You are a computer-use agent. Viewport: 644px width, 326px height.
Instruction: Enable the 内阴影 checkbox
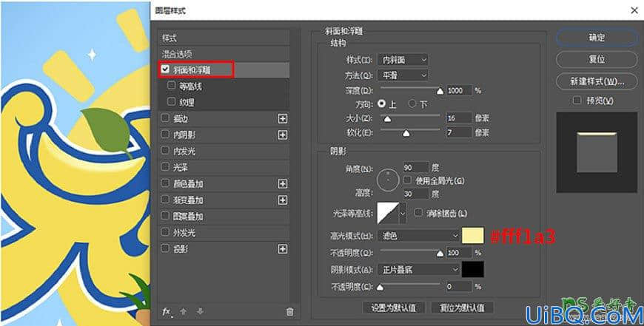[165, 134]
